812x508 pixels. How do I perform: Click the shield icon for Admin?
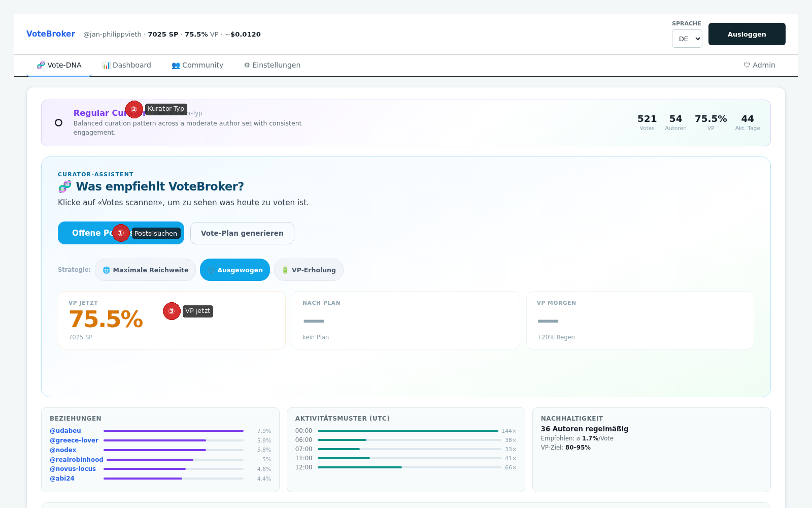tap(747, 66)
